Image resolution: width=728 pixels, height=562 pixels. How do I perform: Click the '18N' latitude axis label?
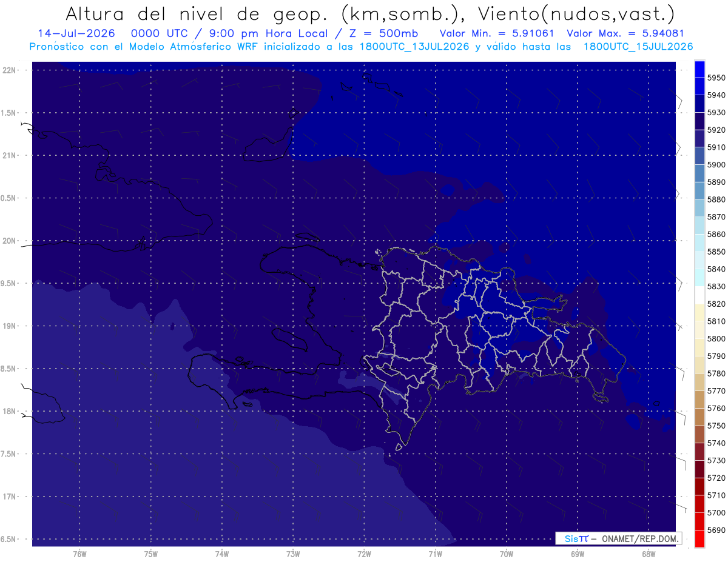click(x=9, y=411)
